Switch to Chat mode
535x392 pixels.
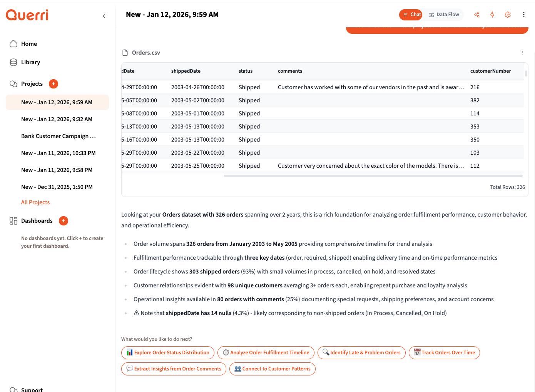tap(411, 14)
